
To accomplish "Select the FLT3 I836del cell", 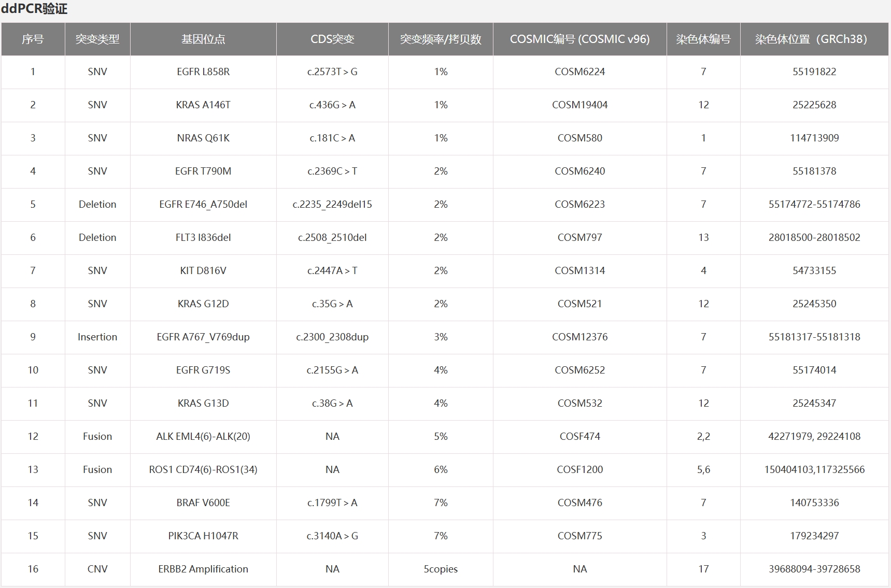I will tap(203, 238).
